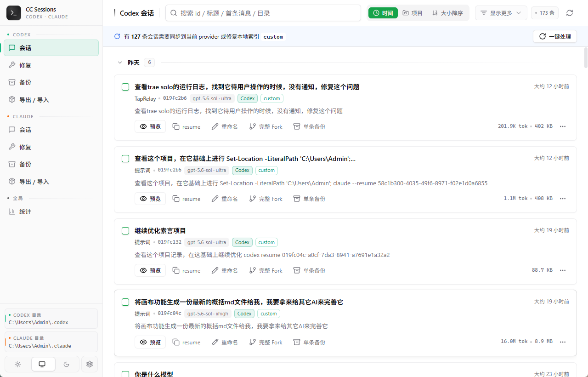
Task: Click the refresh icon in the top bar
Action: click(x=570, y=13)
